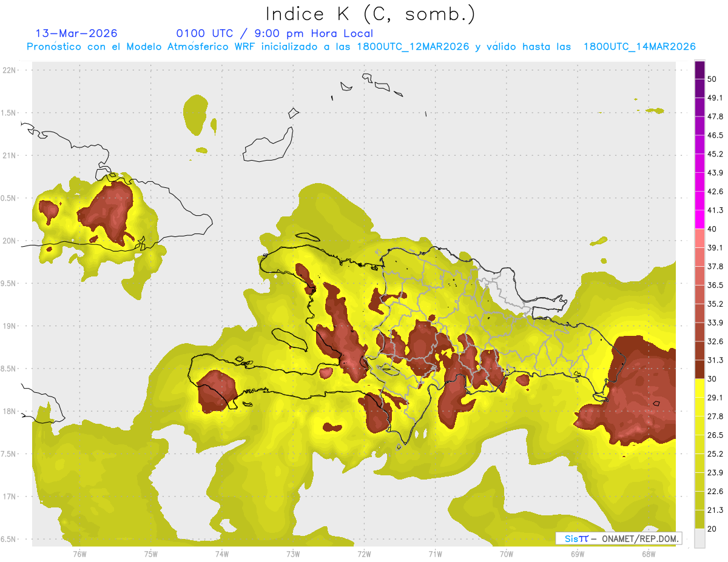
Task: Select the dark brown colorbar segment between 30 and 31.3
Action: coord(700,369)
